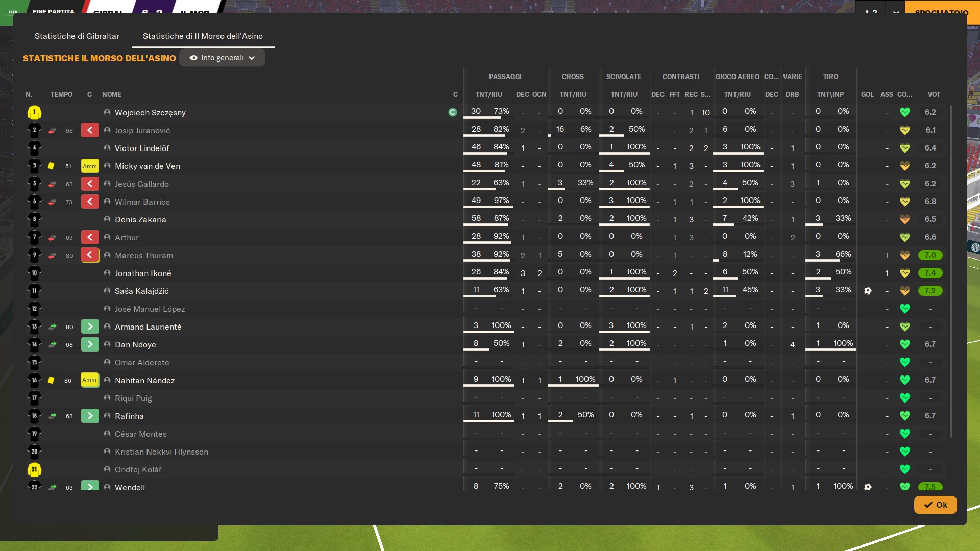
Task: Open the Info generali view dropdown
Action: coord(222,58)
